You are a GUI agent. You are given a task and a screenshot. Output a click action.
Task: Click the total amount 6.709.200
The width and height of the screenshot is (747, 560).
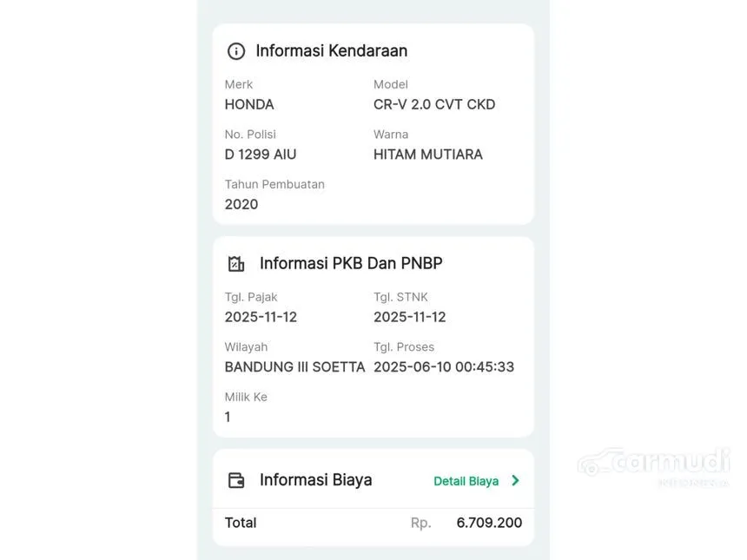click(489, 523)
